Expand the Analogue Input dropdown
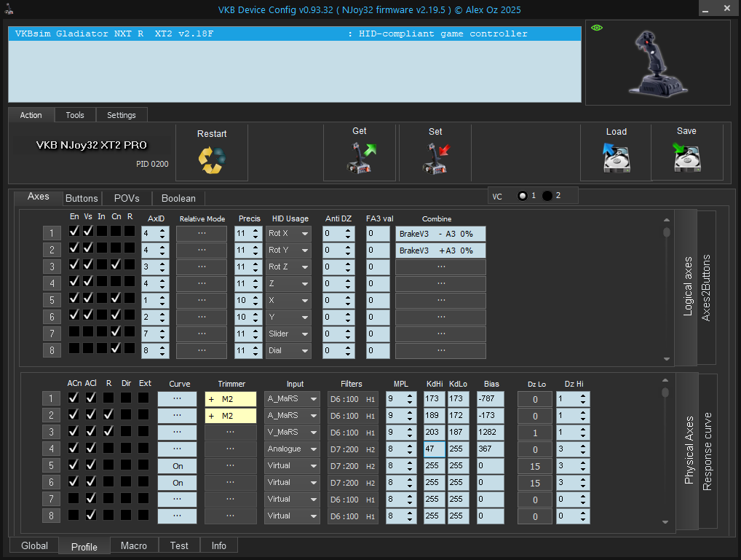The height and width of the screenshot is (560, 741). pyautogui.click(x=292, y=449)
